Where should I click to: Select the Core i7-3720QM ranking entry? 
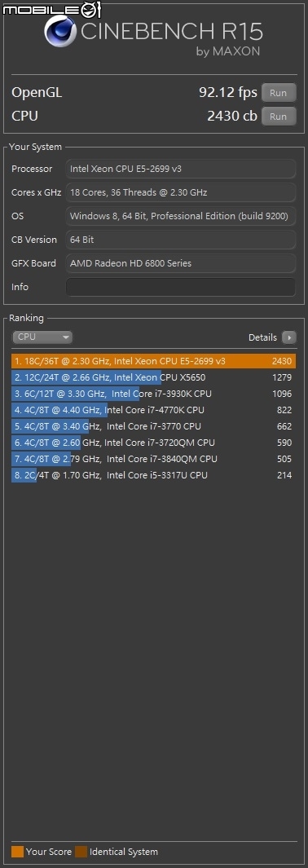(x=153, y=443)
